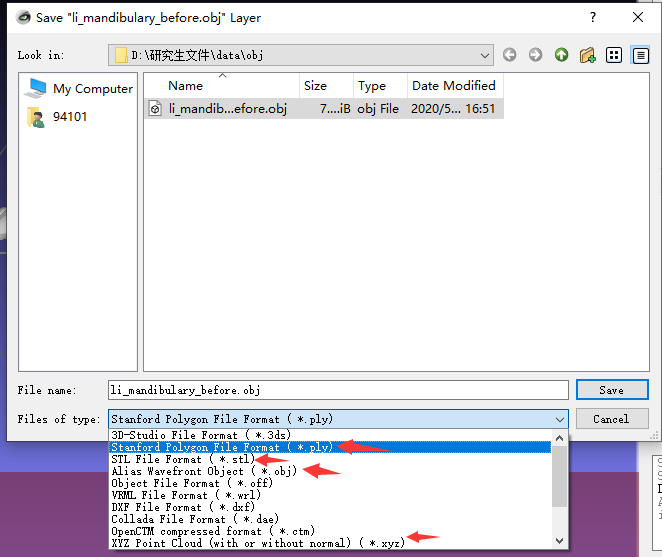Click the Cancel button
This screenshot has height=557, width=662.
(612, 419)
